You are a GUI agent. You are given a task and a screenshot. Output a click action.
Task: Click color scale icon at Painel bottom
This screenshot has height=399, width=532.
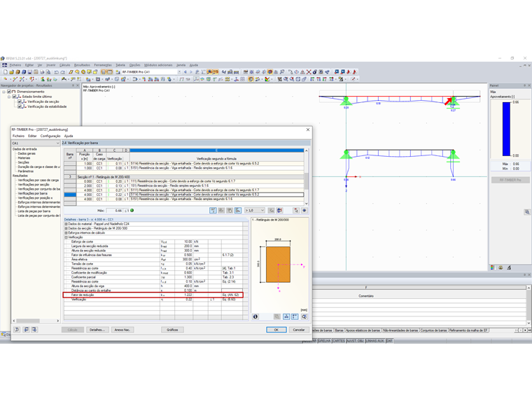click(x=492, y=267)
